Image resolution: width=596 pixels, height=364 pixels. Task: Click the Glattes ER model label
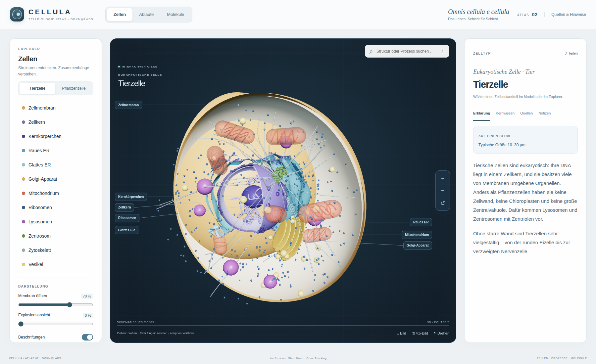point(126,230)
